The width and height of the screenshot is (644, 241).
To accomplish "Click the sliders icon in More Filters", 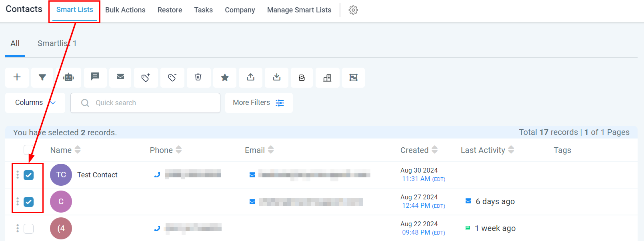I will pos(280,103).
